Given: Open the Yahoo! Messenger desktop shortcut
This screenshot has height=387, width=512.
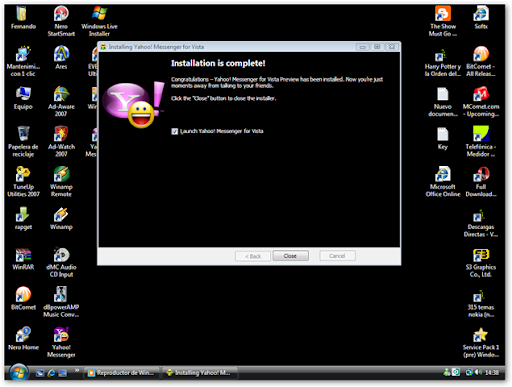Looking at the screenshot, I should click(x=61, y=342).
